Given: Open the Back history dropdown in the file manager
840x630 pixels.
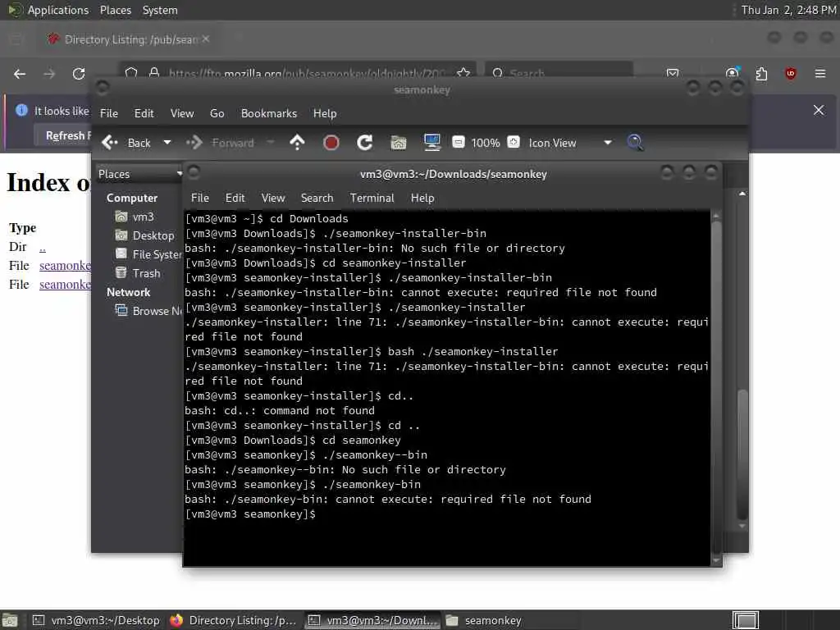Looking at the screenshot, I should (167, 143).
